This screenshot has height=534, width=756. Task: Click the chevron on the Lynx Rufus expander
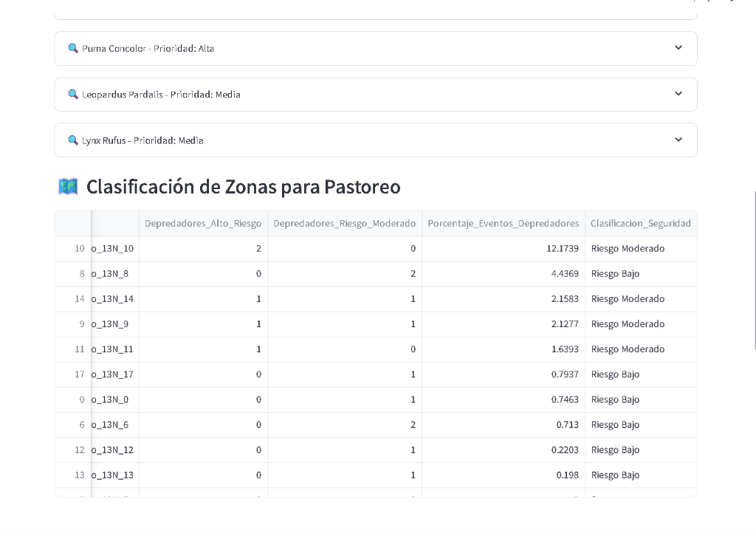678,139
